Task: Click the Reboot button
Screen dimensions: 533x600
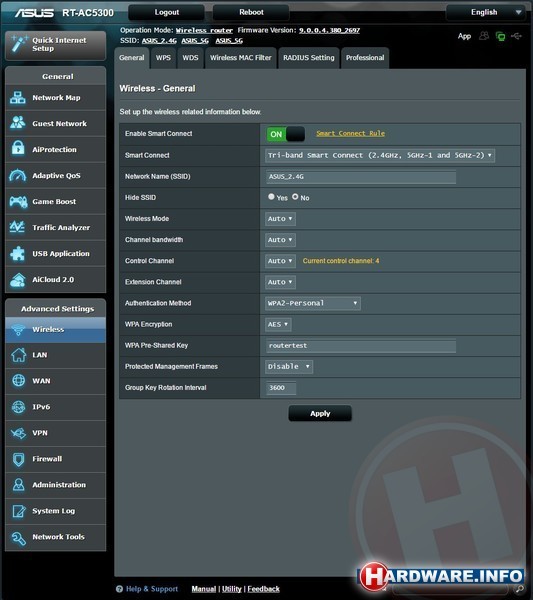Action: coord(251,12)
